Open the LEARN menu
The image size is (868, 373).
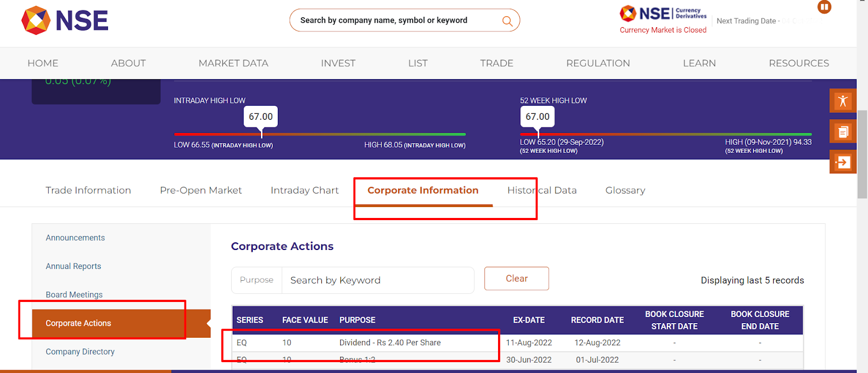pos(699,63)
